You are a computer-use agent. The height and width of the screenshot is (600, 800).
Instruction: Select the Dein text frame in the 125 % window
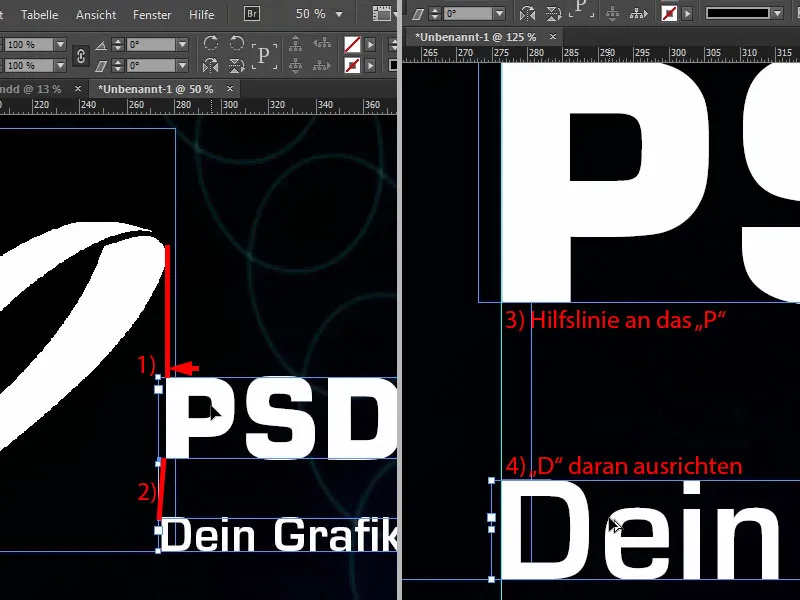point(645,530)
